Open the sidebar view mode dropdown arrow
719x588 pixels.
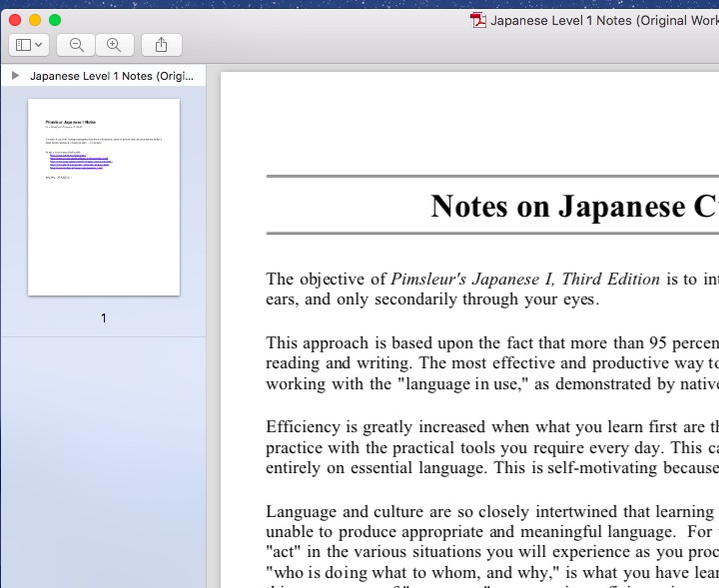click(39, 45)
